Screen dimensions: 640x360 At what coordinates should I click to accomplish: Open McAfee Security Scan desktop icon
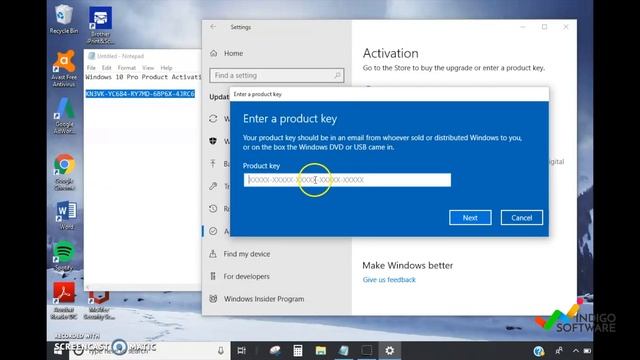pos(99,304)
